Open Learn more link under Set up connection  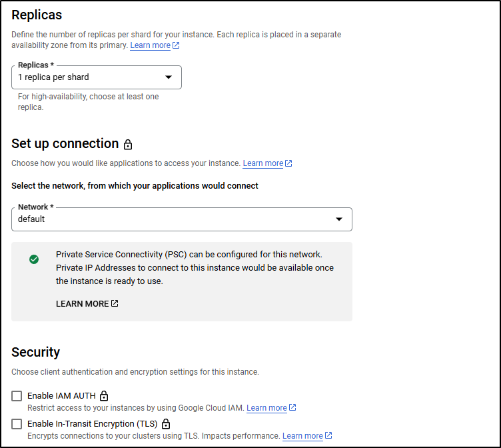[263, 163]
